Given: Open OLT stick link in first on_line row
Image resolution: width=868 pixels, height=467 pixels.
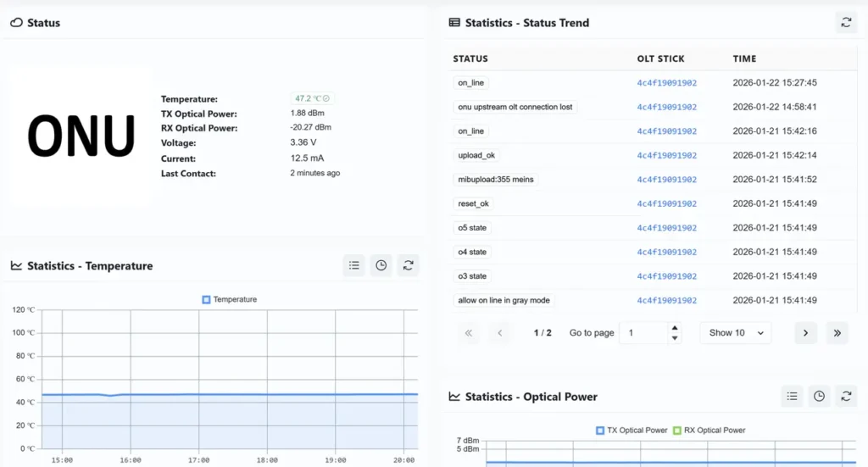Looking at the screenshot, I should tap(666, 83).
